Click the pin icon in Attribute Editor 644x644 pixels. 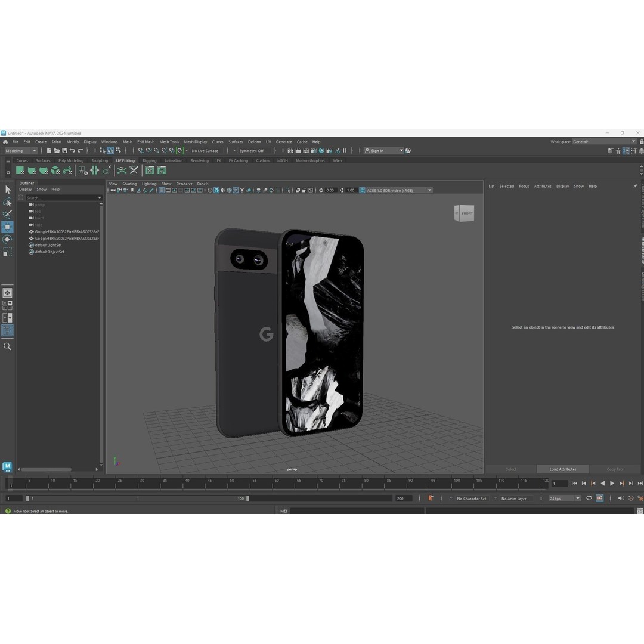click(x=635, y=186)
